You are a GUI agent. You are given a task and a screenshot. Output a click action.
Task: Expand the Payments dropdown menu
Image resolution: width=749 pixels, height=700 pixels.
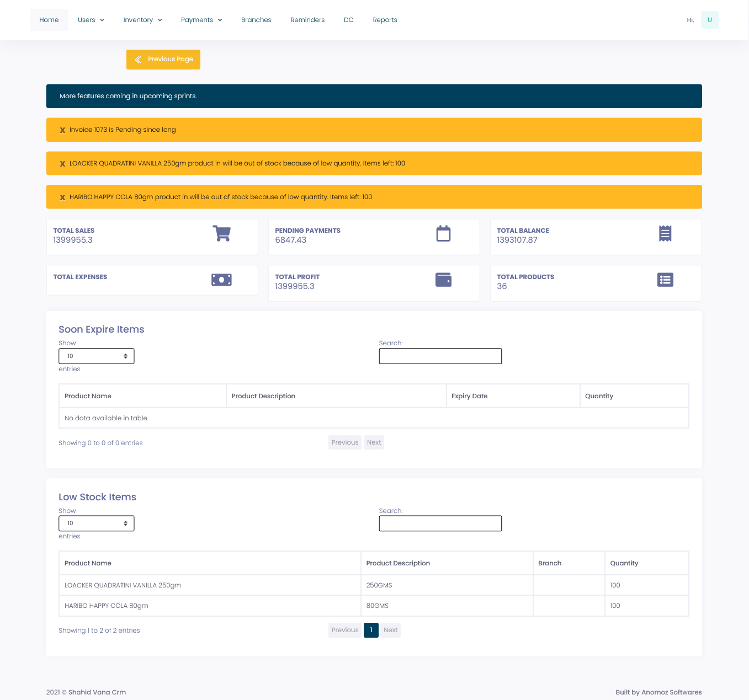pyautogui.click(x=201, y=19)
